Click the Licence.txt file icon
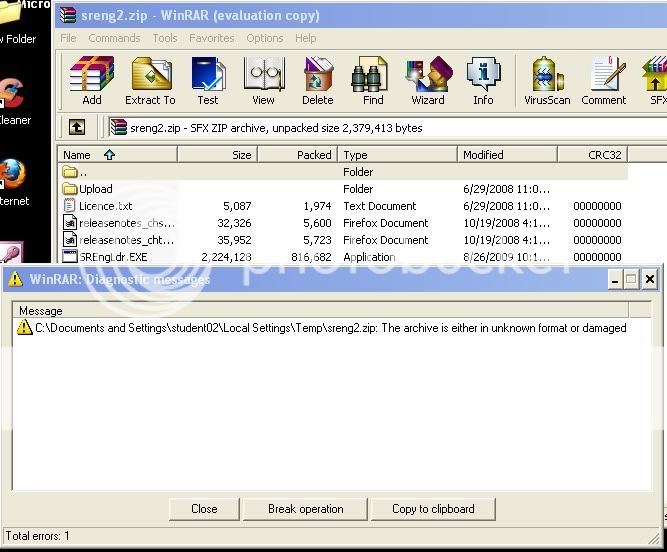 (69, 205)
